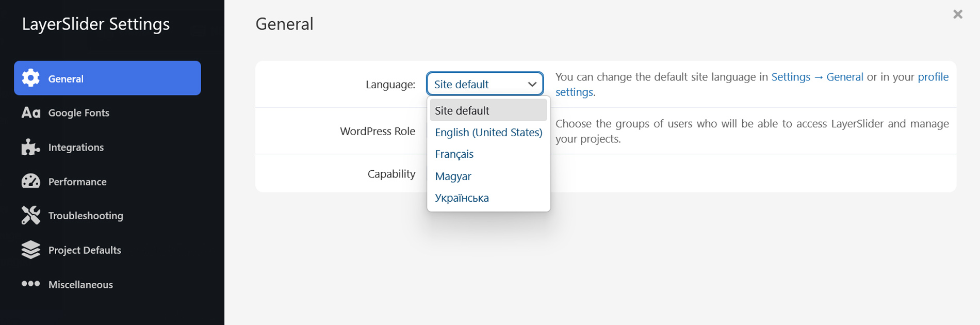Open the Google Fonts settings tab
The image size is (980, 325).
pos(78,112)
